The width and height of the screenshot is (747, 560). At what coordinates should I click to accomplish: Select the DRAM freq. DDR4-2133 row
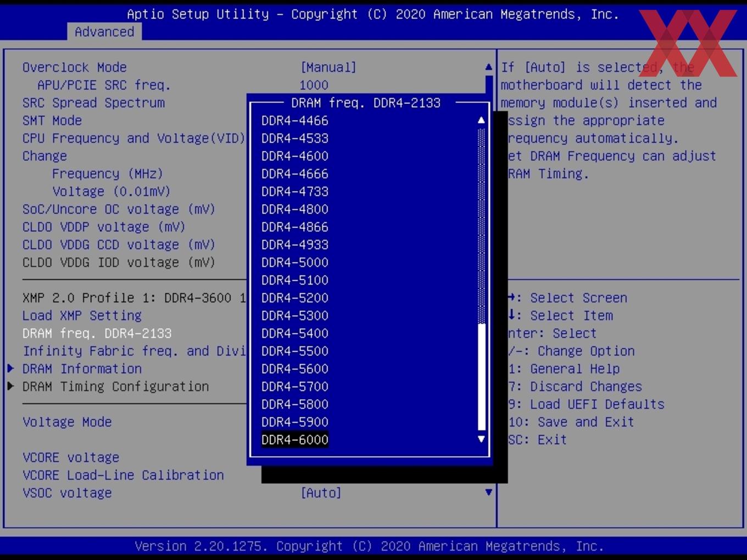97,334
